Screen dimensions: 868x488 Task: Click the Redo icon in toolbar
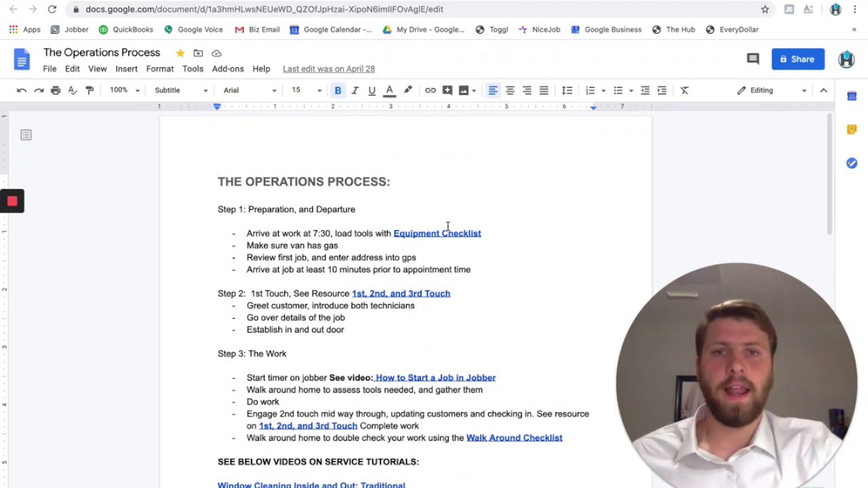[39, 90]
